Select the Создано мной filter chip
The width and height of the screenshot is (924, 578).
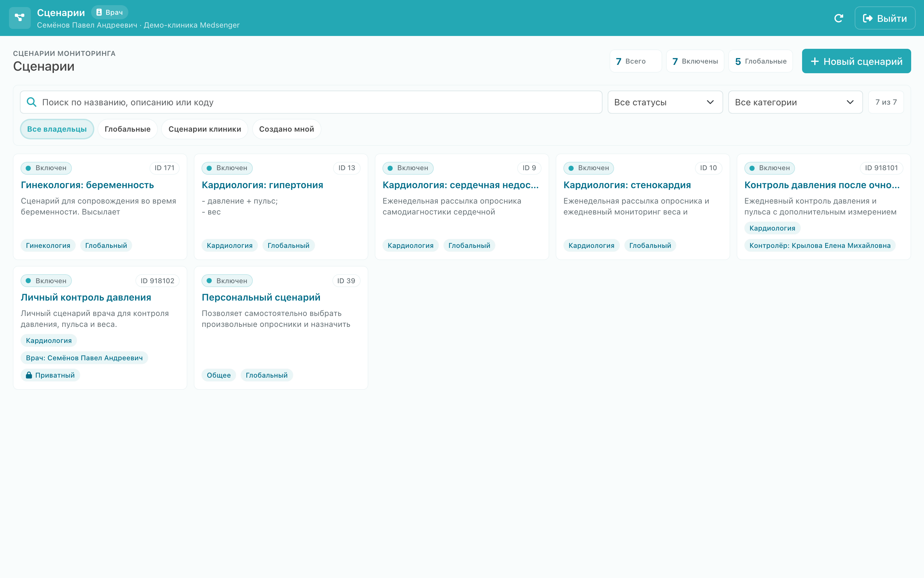(287, 129)
